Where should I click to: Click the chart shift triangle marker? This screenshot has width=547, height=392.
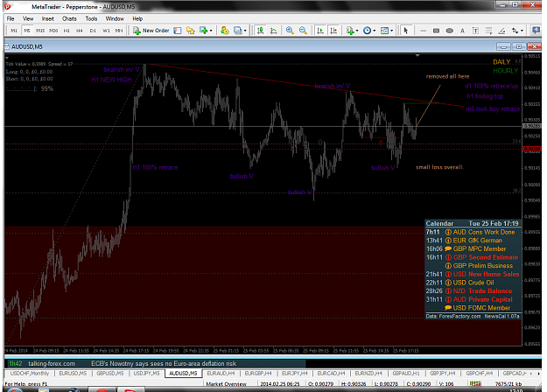click(x=417, y=55)
